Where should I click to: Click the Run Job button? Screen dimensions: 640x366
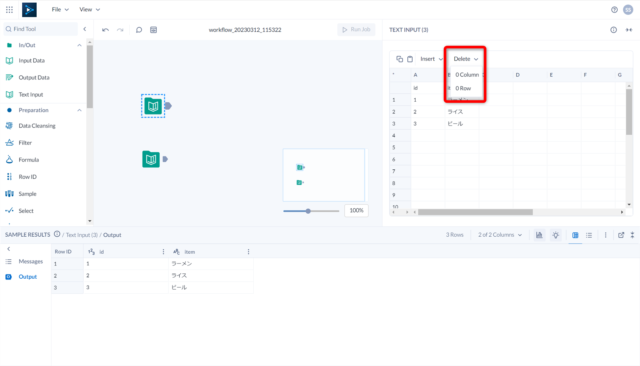tap(356, 29)
